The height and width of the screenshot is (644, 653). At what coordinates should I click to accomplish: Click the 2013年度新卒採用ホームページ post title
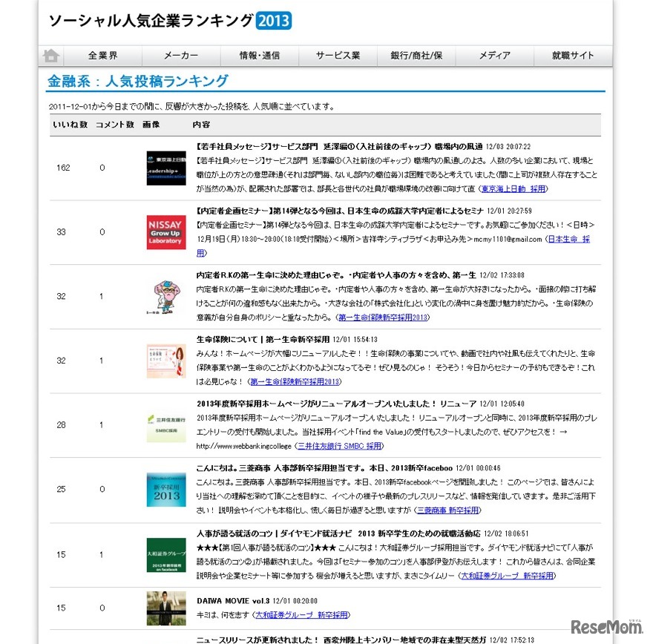[336, 404]
